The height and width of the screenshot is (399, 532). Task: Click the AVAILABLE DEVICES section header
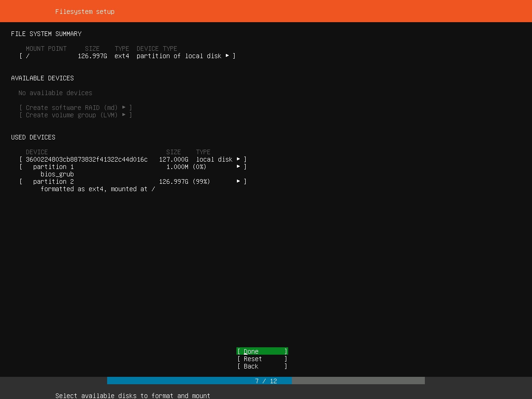point(42,78)
